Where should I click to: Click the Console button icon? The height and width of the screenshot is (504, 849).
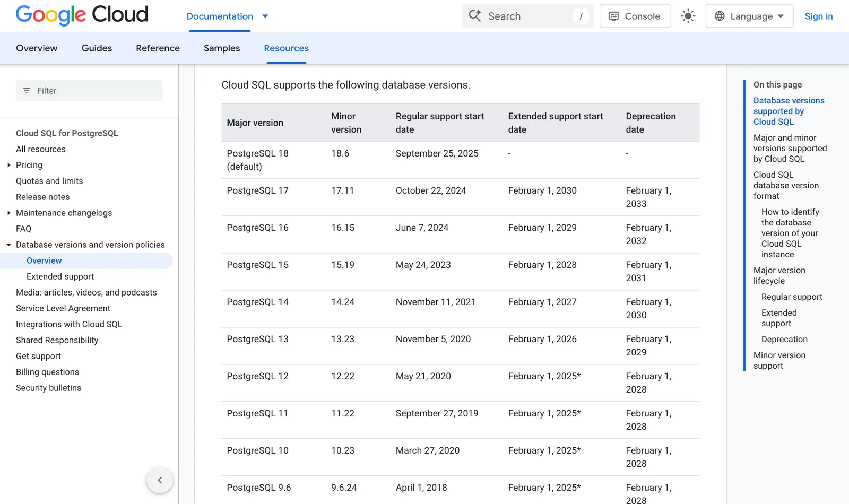(613, 16)
